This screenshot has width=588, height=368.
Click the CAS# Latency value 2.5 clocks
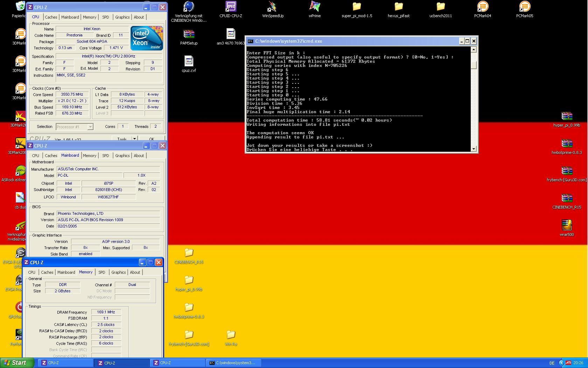(x=106, y=325)
